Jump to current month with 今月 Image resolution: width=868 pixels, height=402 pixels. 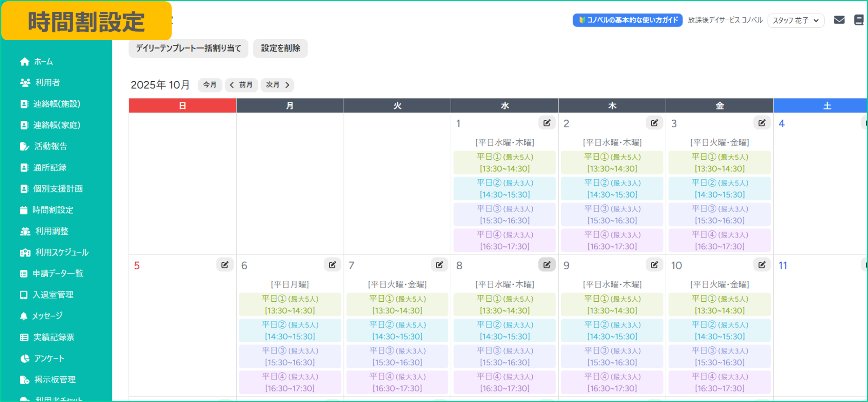click(210, 85)
